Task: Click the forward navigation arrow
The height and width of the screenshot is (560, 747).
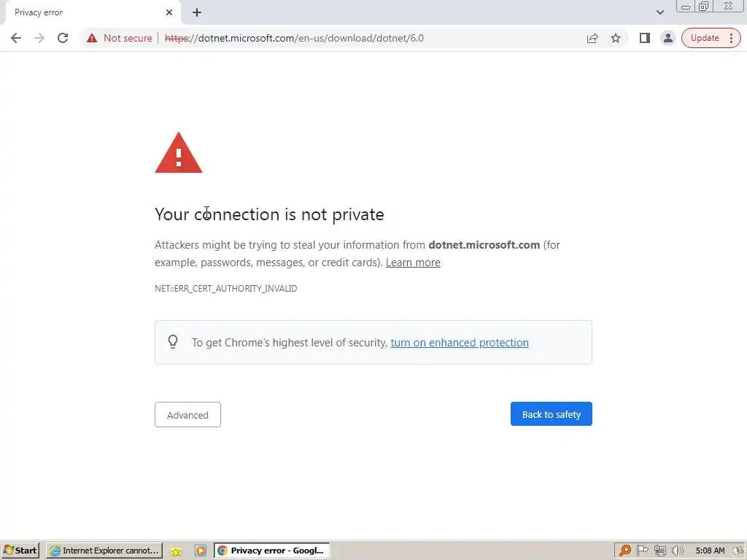Action: (x=39, y=38)
